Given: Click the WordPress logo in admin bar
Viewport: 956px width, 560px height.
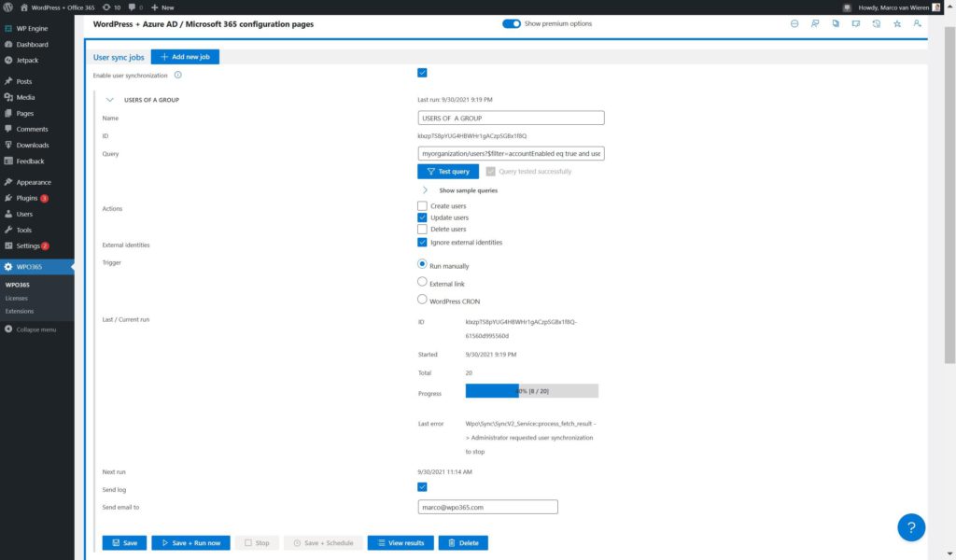Looking at the screenshot, I should click(x=7, y=7).
